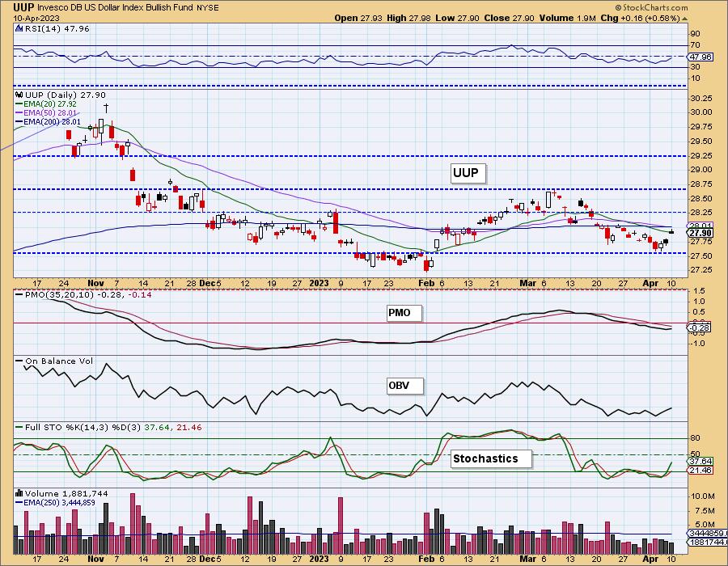The image size is (728, 566).
Task: Click the -0.28 PMO value tag on the right axis
Action: pos(699,328)
